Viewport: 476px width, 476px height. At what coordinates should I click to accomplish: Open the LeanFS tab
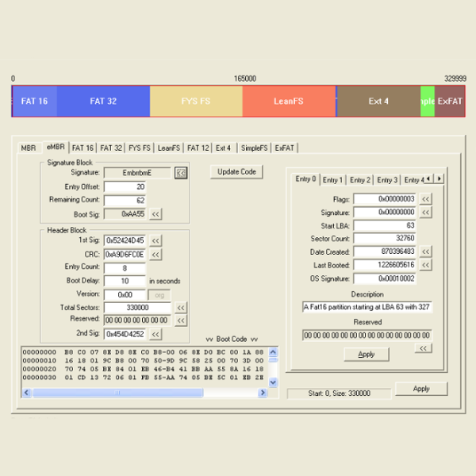coord(169,148)
